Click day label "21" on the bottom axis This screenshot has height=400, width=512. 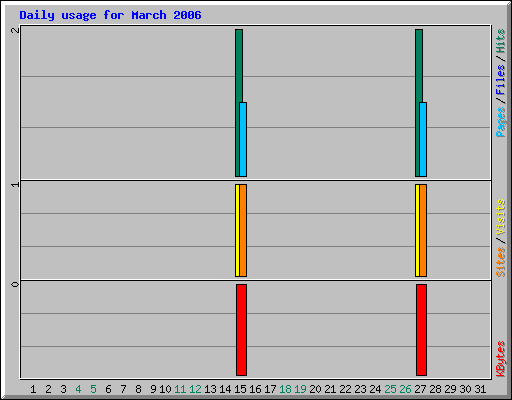[330, 389]
